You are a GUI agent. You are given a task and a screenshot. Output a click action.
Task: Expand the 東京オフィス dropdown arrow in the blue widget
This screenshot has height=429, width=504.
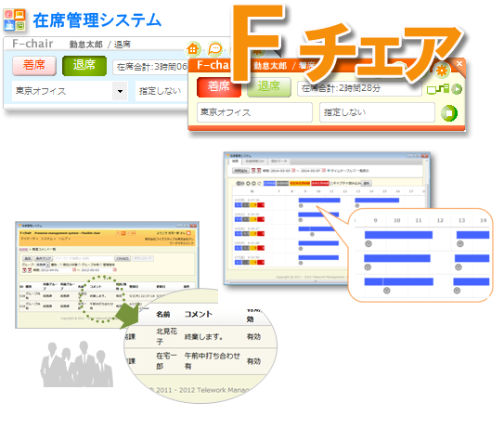click(x=120, y=91)
